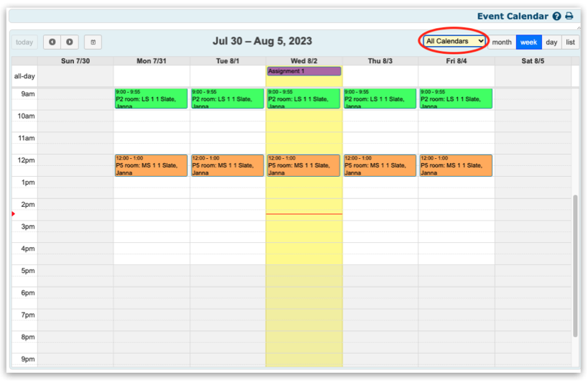Open Wednesday 9:00 P2 room LS event

pos(304,98)
